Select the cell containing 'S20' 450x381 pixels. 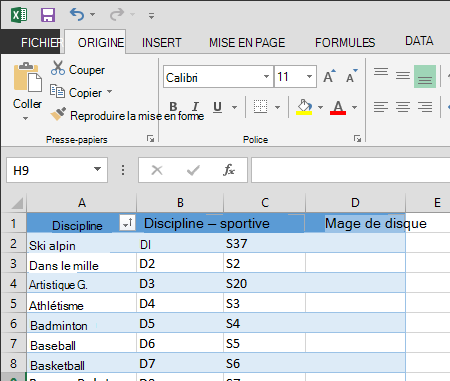pyautogui.click(x=264, y=283)
